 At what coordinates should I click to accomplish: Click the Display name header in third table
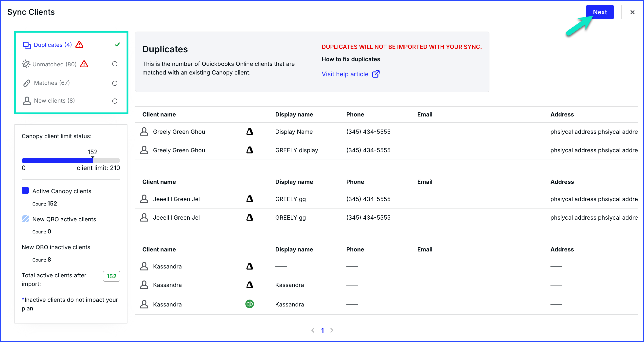[294, 250]
